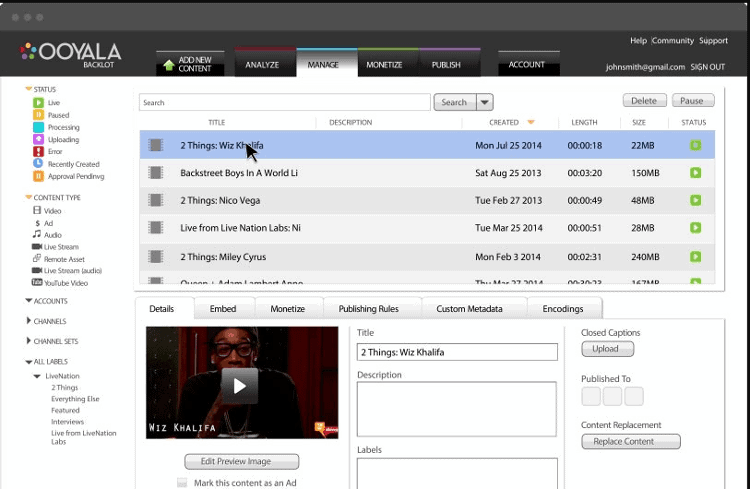
Task: Collapse the ALL LABELS section
Action: 28,361
